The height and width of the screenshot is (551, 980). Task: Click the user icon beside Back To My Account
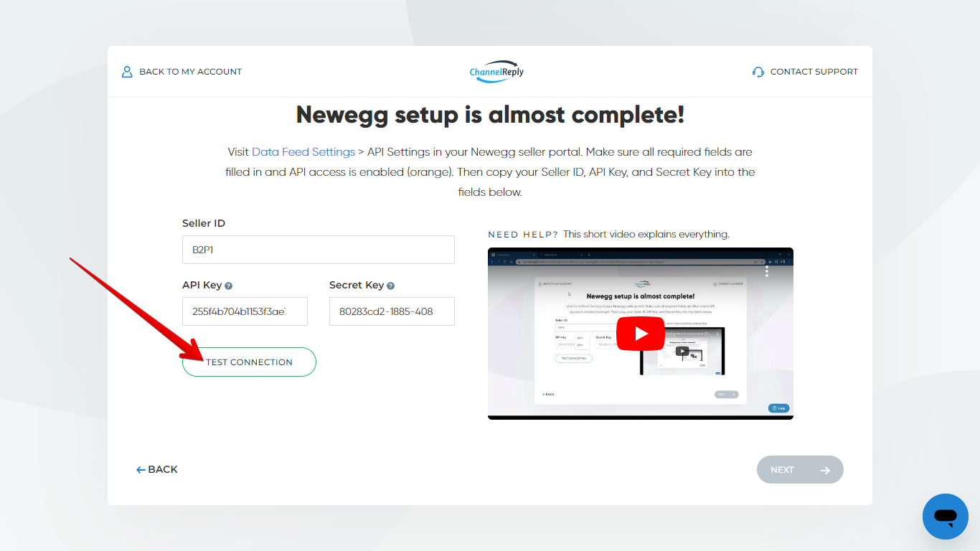click(127, 72)
